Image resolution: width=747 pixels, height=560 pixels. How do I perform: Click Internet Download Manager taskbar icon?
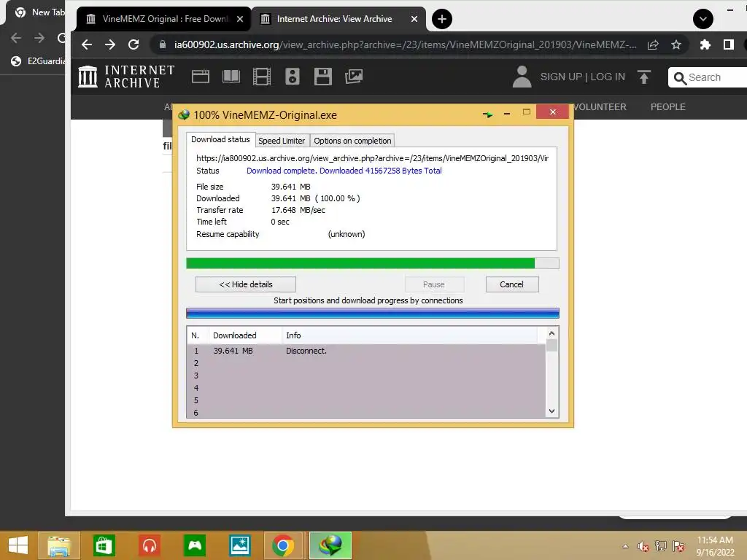coord(330,545)
